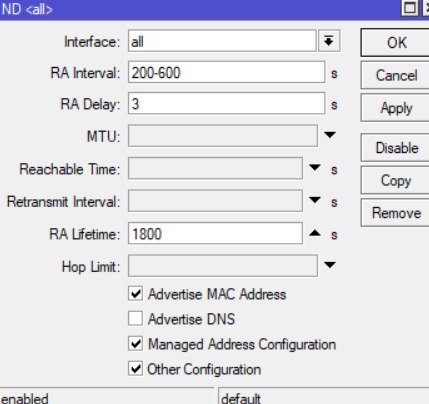Edit the RA Interval field 200-600
The height and width of the screenshot is (404, 429).
pyautogui.click(x=227, y=72)
